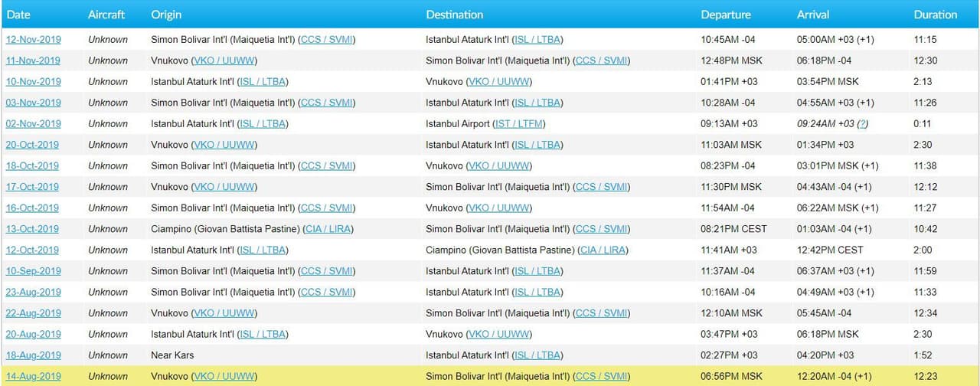Click the question mark link beside 09:24AM arrival
Screen dimensions: 980x386
tap(862, 124)
